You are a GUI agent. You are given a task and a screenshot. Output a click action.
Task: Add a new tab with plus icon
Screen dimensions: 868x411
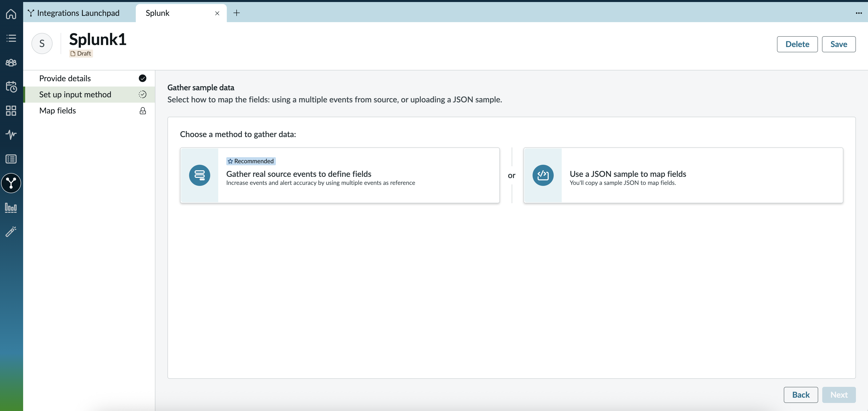pyautogui.click(x=237, y=13)
